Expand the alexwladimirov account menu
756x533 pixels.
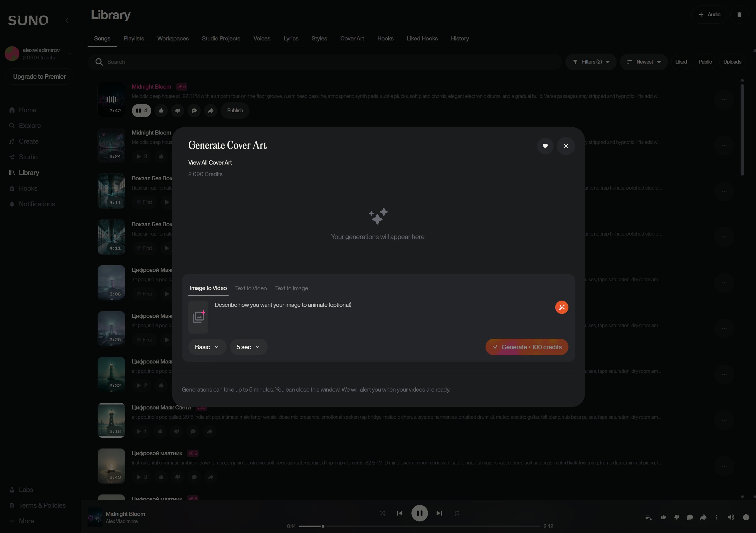[x=39, y=54]
